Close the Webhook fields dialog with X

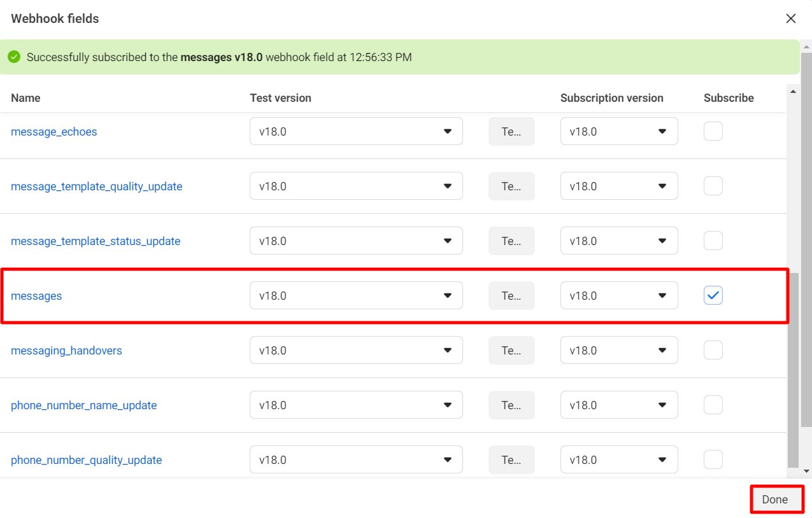coord(790,18)
